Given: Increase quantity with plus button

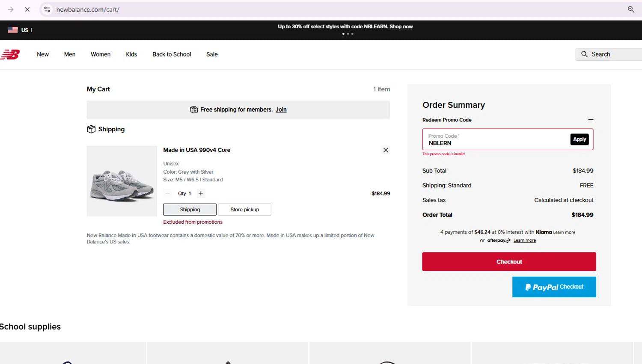Looking at the screenshot, I should pyautogui.click(x=201, y=193).
